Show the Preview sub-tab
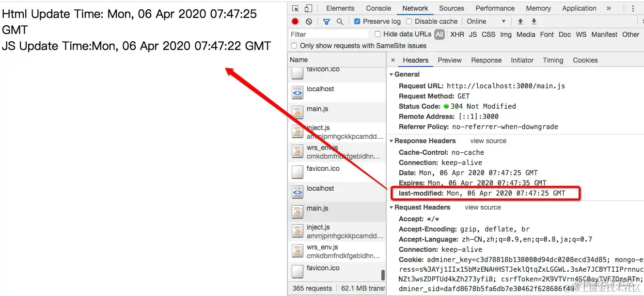The image size is (644, 296). tap(450, 60)
